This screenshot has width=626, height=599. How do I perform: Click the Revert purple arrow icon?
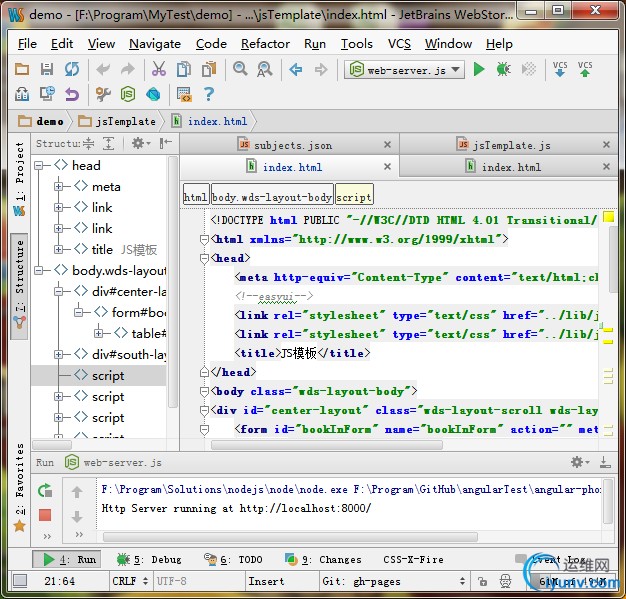(72, 95)
